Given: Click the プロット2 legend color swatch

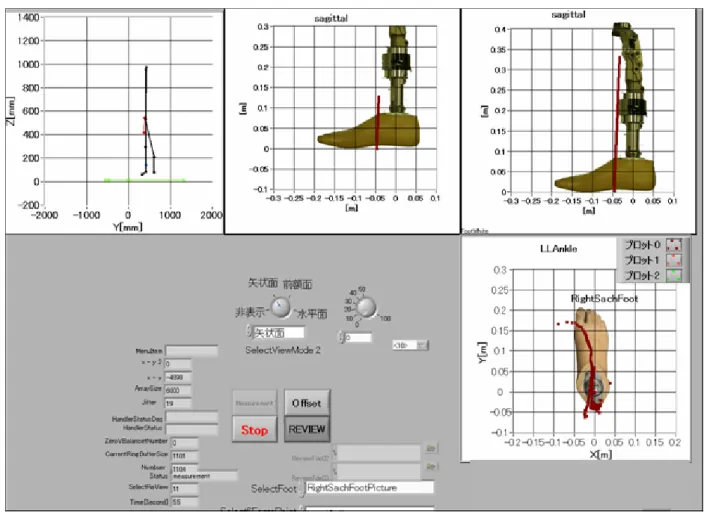Looking at the screenshot, I should pos(674,276).
